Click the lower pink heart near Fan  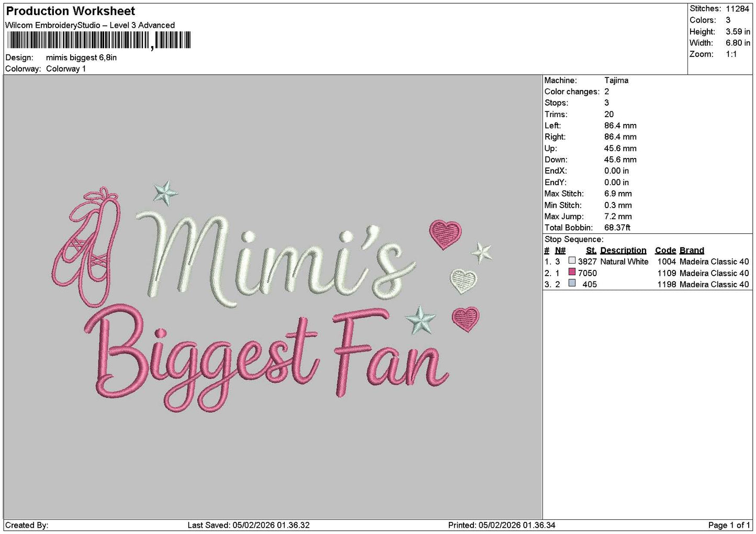(466, 319)
